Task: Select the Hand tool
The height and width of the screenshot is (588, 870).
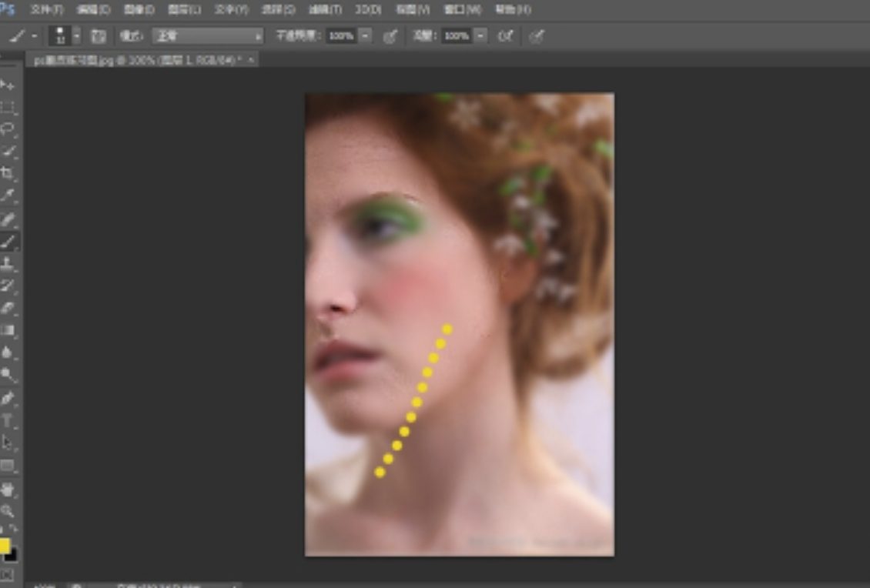Action: tap(8, 489)
